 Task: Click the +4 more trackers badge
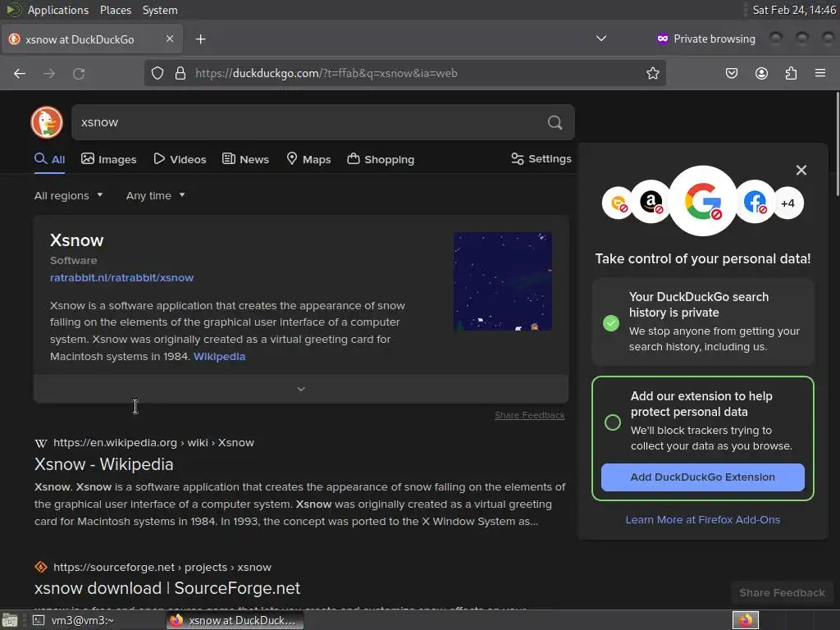coord(787,203)
